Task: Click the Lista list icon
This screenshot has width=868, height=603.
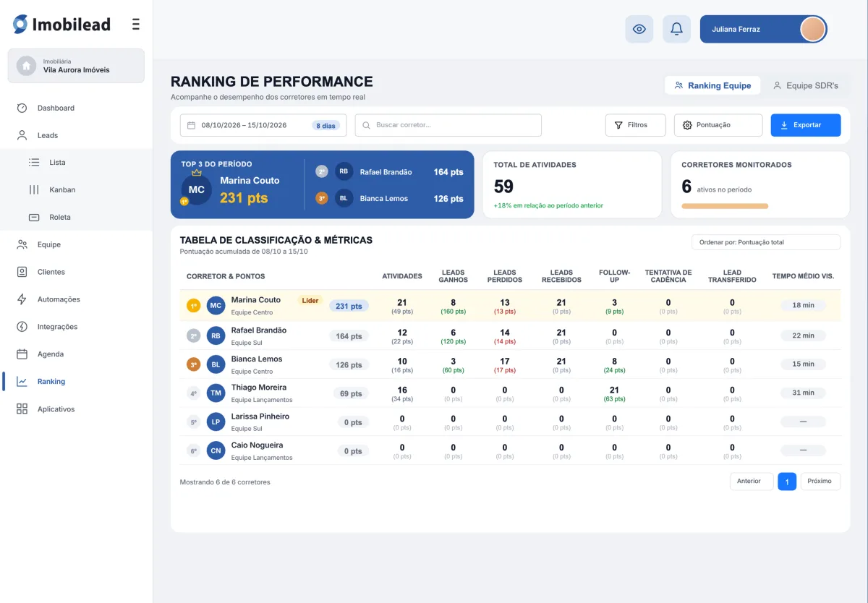Action: (34, 163)
